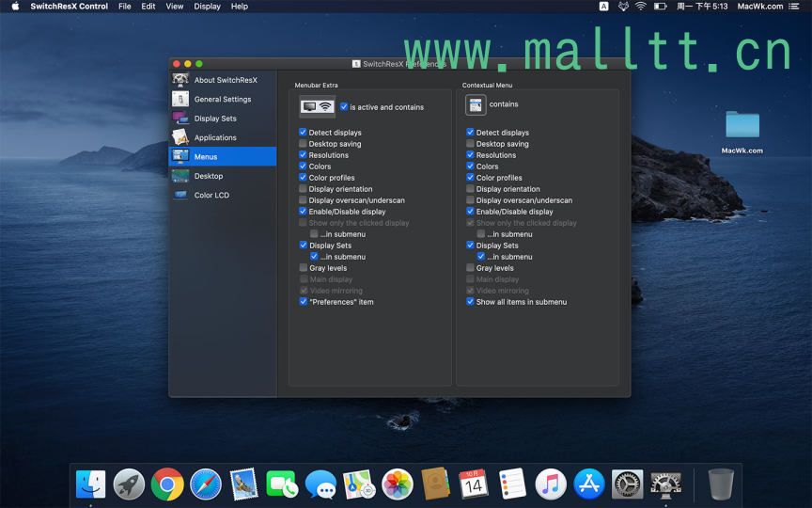Open iTunes music icon in dock
This screenshot has height=508, width=812.
[x=551, y=484]
